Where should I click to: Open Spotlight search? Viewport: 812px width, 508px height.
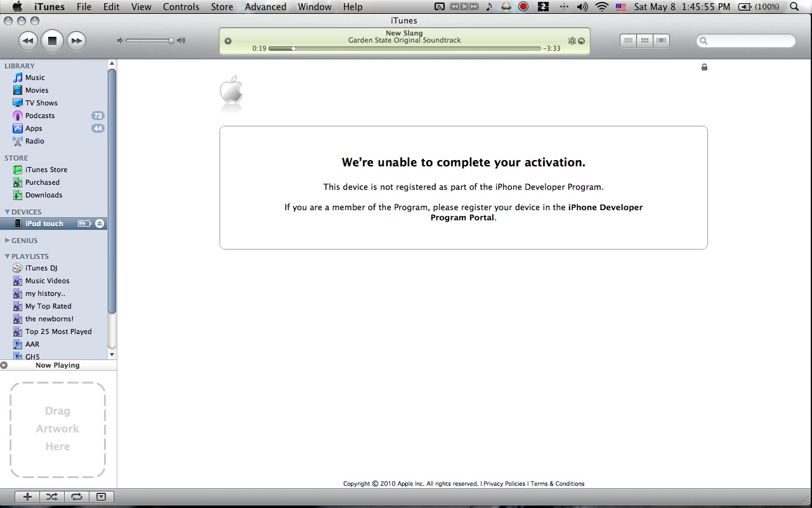pyautogui.click(x=794, y=7)
